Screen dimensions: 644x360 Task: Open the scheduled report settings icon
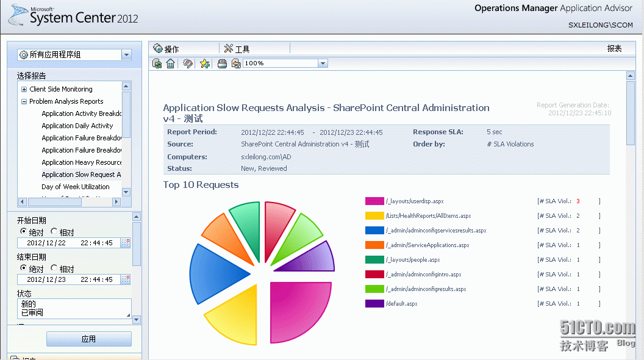pos(188,63)
